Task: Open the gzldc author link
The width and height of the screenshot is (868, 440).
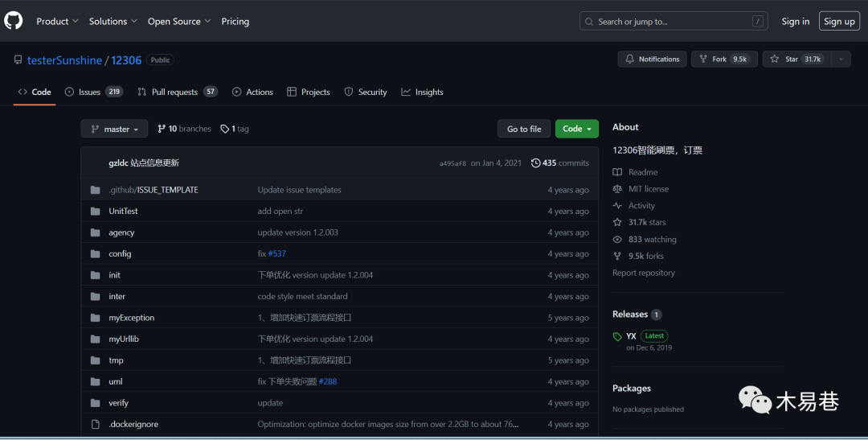Action: point(118,163)
